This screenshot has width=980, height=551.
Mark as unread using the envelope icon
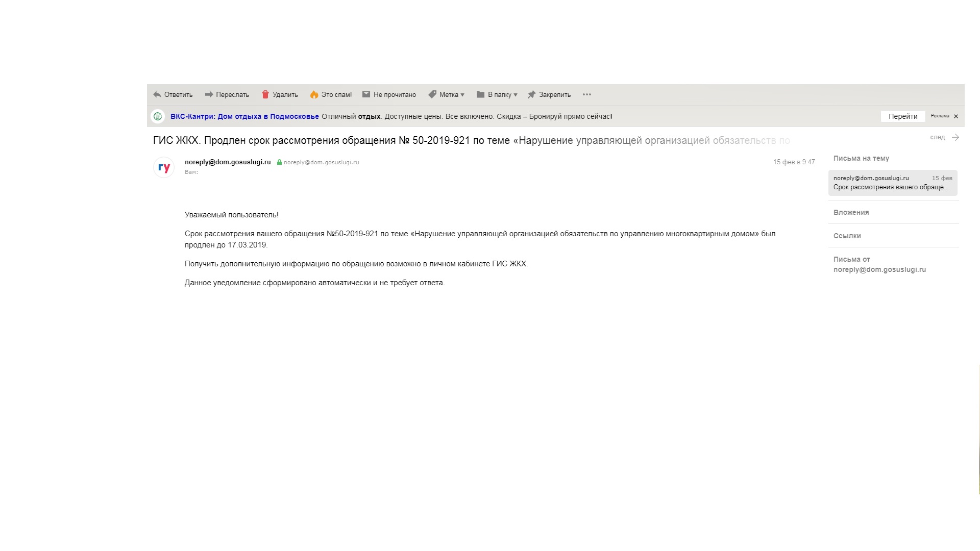click(x=366, y=94)
